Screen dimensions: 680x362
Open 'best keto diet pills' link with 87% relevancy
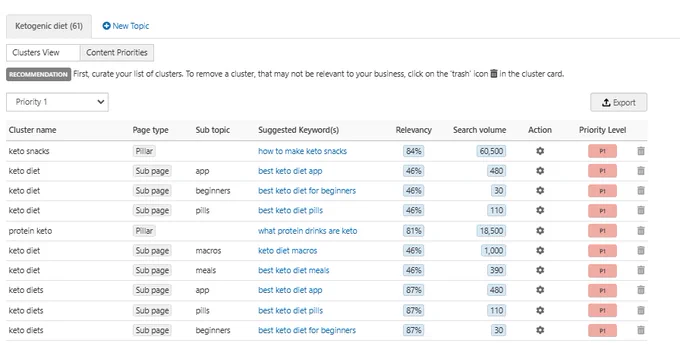click(291, 310)
